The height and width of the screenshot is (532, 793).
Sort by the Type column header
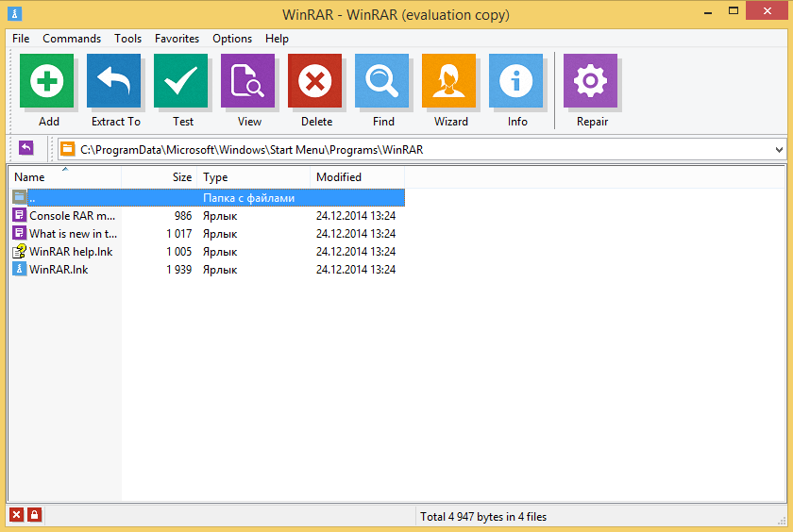pos(253,177)
